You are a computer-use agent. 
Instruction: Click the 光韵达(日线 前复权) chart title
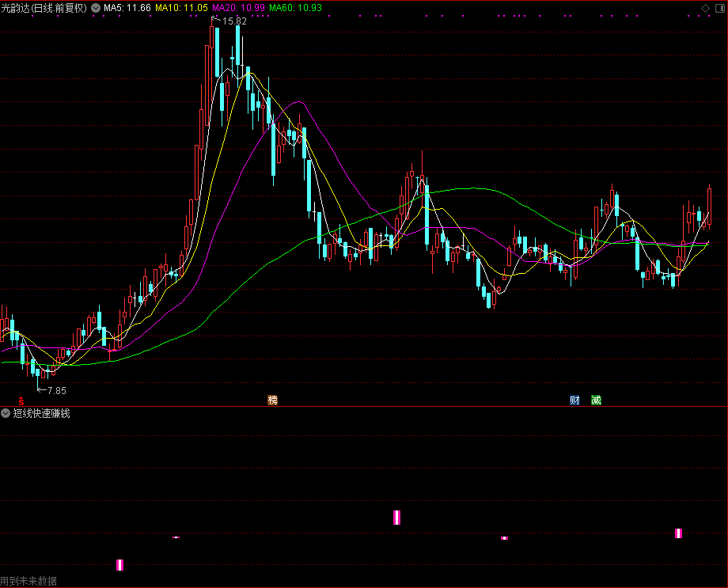coord(44,8)
